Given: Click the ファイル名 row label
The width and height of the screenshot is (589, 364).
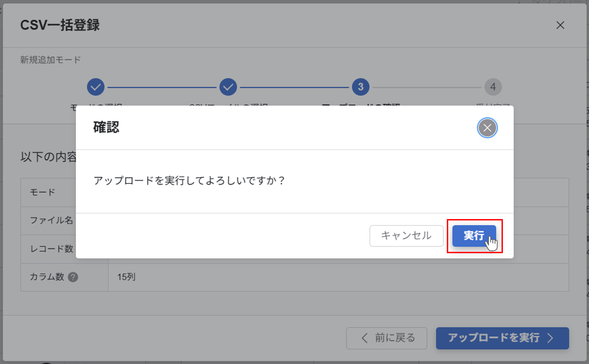Looking at the screenshot, I should [x=51, y=220].
